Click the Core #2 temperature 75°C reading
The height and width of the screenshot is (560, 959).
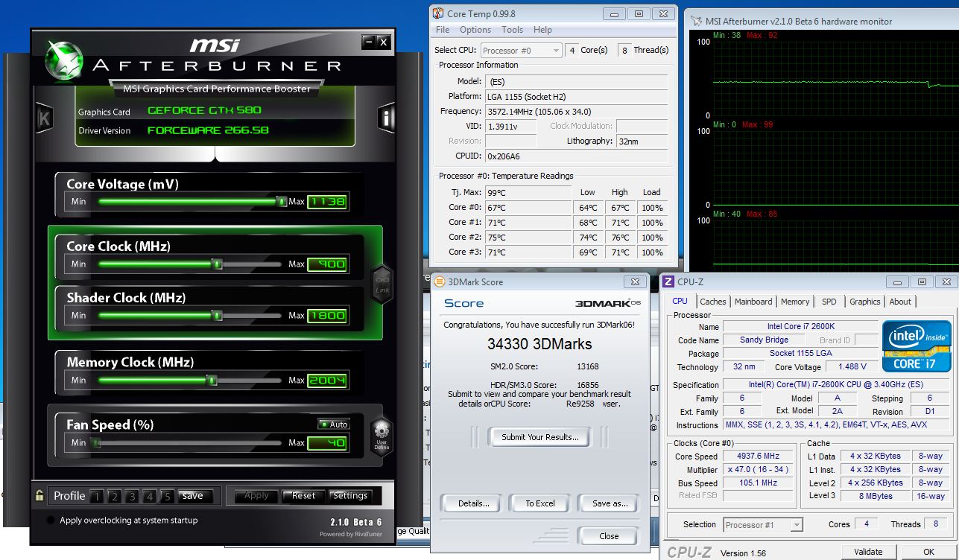[x=528, y=238]
